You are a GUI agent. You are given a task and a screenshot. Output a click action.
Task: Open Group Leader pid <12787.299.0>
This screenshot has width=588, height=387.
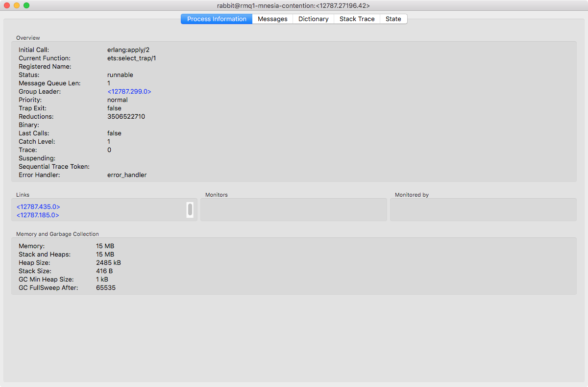(129, 92)
